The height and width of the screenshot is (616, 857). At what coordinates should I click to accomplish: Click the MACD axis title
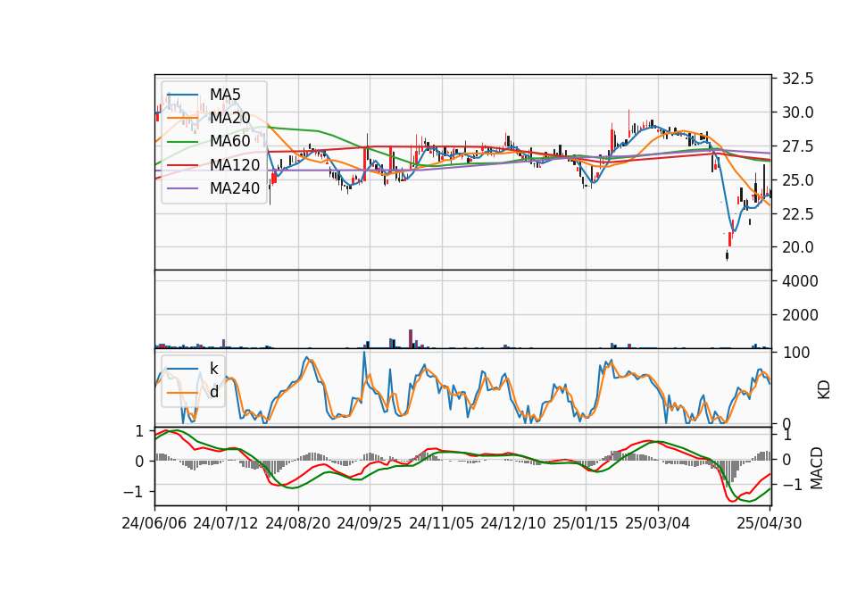click(817, 468)
